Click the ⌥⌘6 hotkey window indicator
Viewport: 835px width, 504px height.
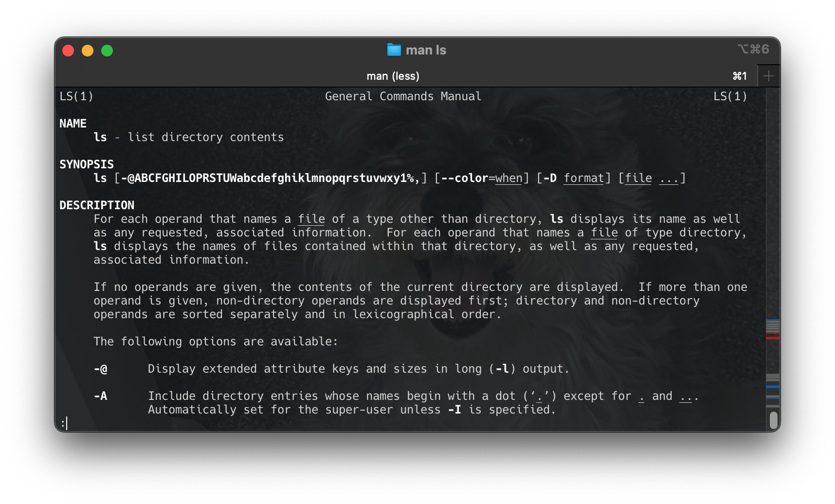(x=753, y=49)
